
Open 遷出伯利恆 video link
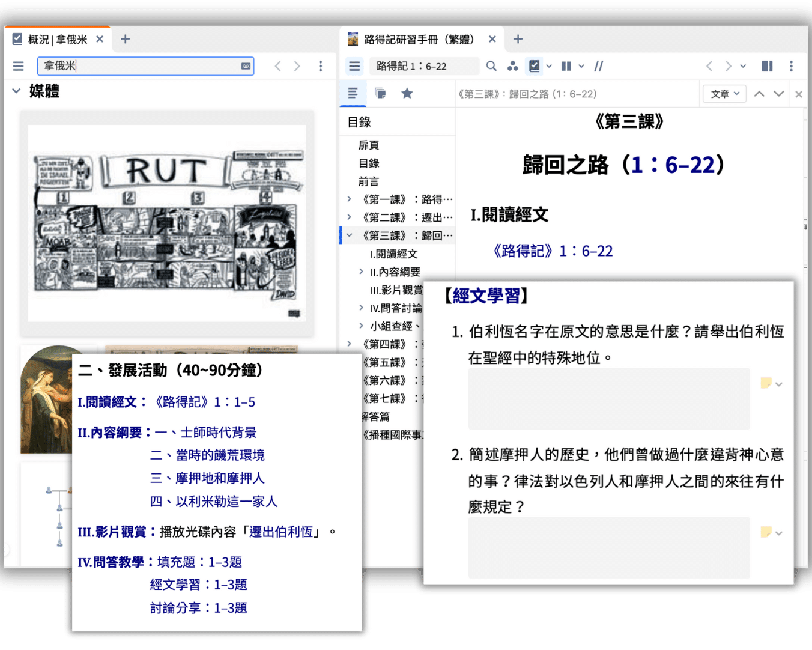[281, 532]
